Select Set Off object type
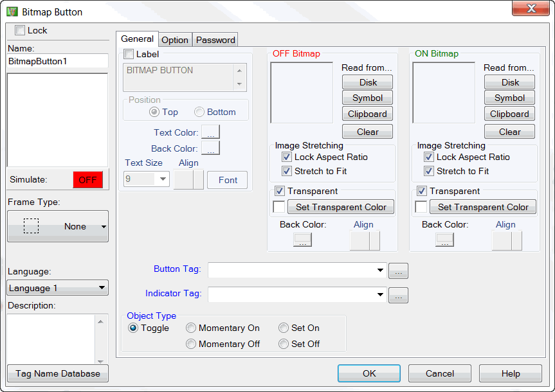Viewport: 555px width, 392px height. coord(284,344)
